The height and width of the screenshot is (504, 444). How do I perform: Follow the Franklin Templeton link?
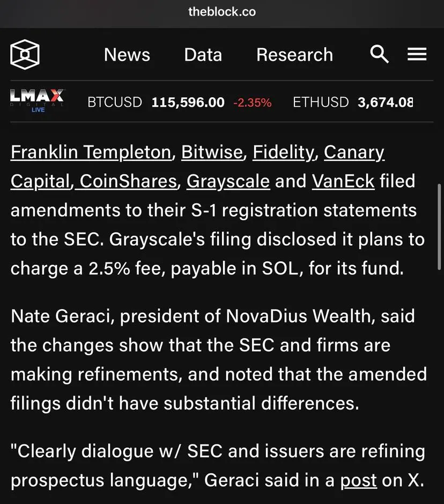[x=91, y=152]
